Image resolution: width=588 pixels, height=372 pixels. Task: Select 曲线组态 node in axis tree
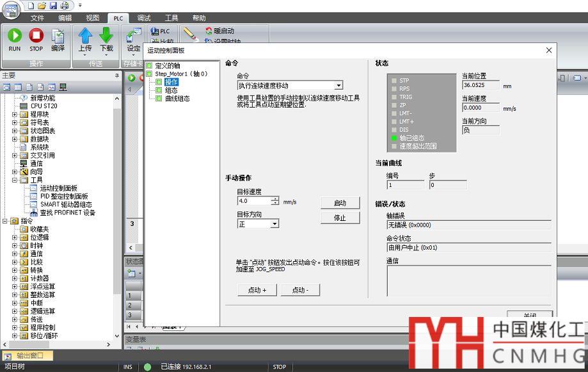(x=177, y=99)
